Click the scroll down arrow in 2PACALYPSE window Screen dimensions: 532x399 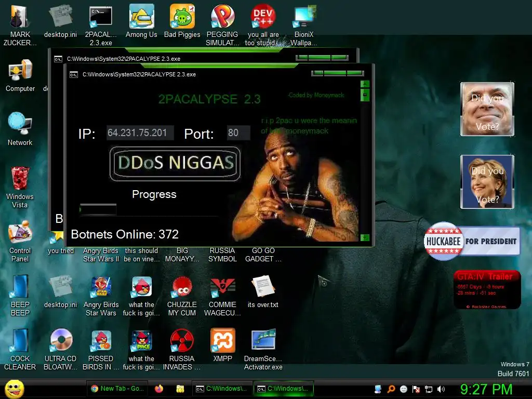pyautogui.click(x=365, y=237)
